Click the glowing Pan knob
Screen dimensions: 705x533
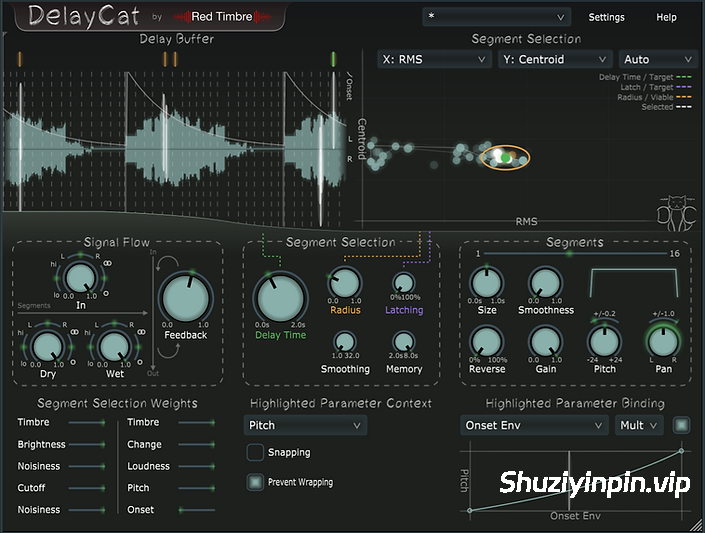(663, 342)
